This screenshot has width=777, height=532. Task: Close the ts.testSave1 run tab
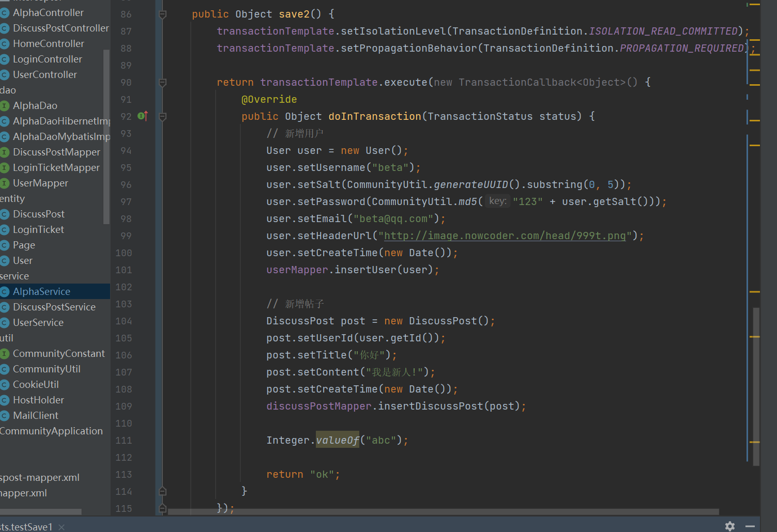coord(62,527)
